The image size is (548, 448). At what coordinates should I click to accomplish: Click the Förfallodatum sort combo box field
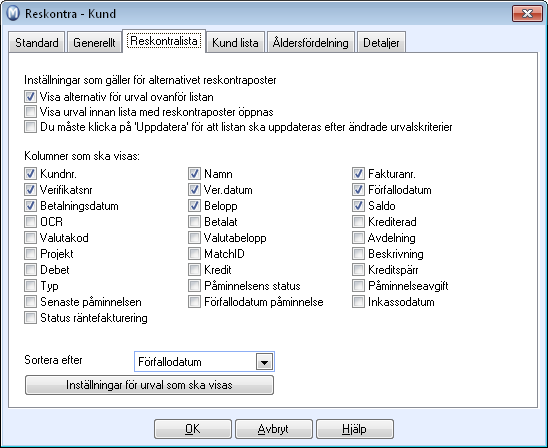pos(204,362)
